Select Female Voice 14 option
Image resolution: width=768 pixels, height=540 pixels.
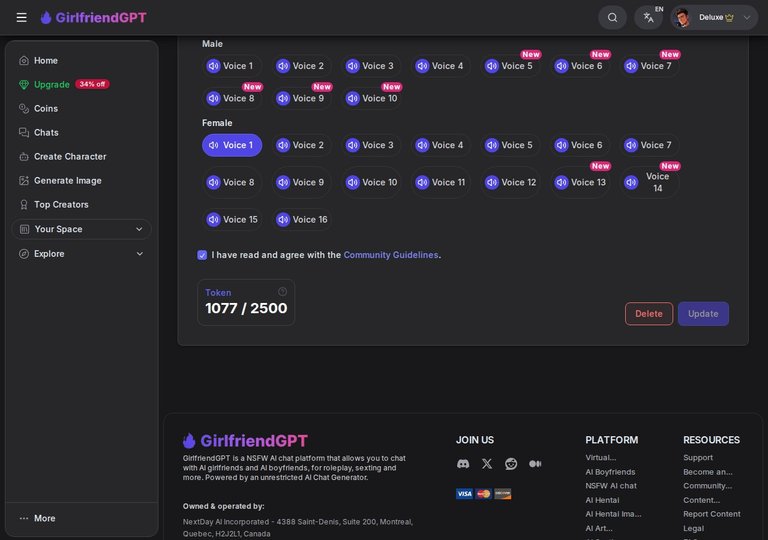(649, 183)
